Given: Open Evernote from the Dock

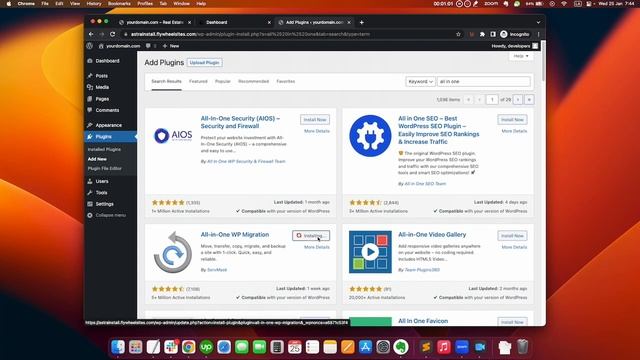Looking at the screenshot, I should pos(401,347).
